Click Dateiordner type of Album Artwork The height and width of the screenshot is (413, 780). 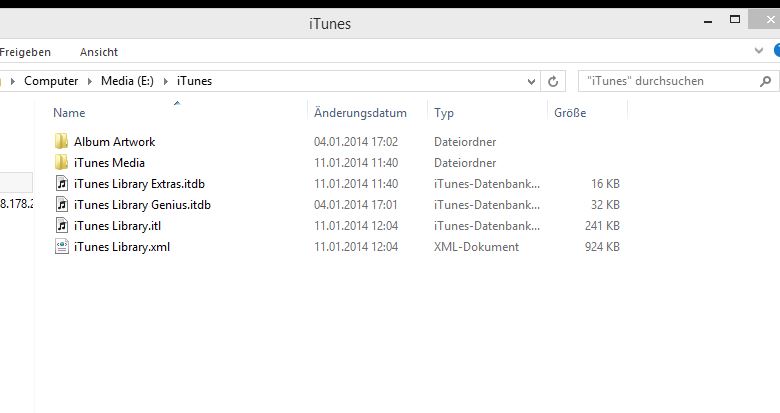point(465,142)
